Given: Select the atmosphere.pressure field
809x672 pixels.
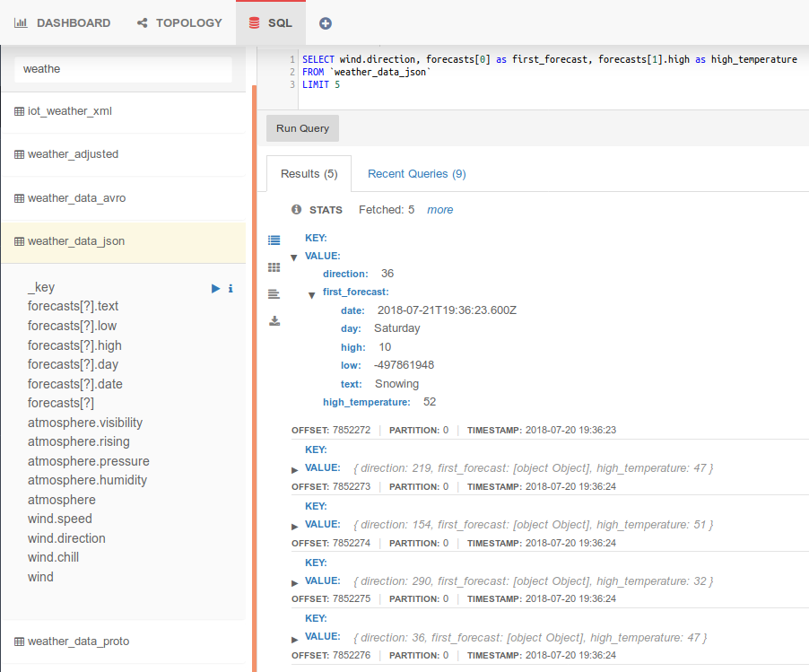Looking at the screenshot, I should click(88, 461).
